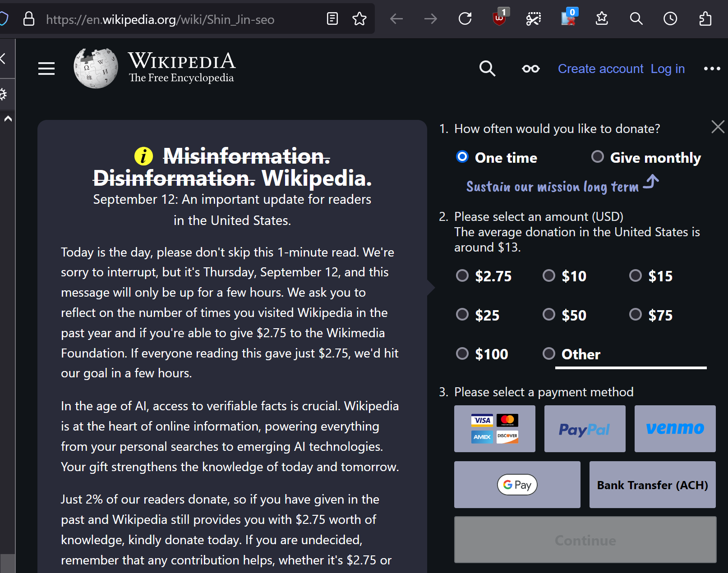Pick the $100 donation amount
Viewport: 728px width, 573px height.
point(462,354)
